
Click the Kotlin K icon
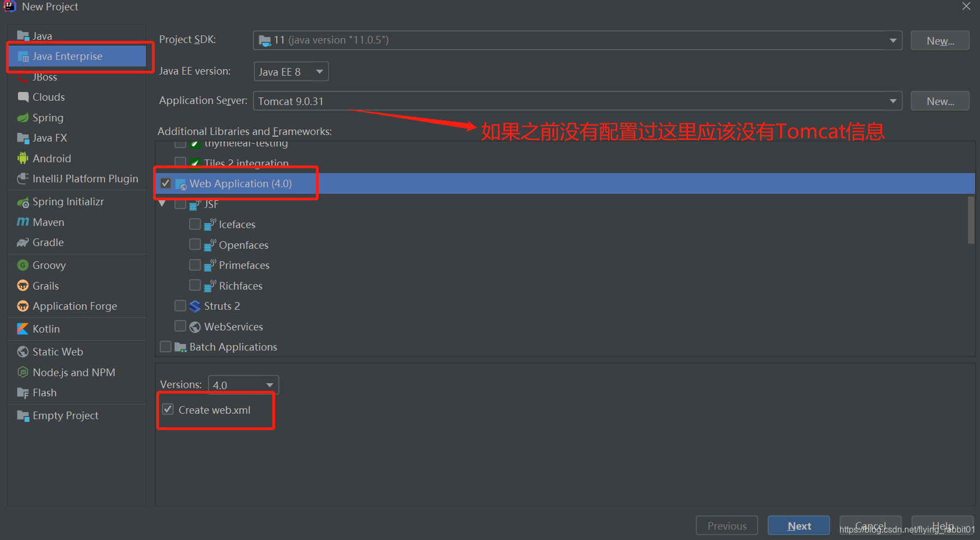tap(23, 329)
